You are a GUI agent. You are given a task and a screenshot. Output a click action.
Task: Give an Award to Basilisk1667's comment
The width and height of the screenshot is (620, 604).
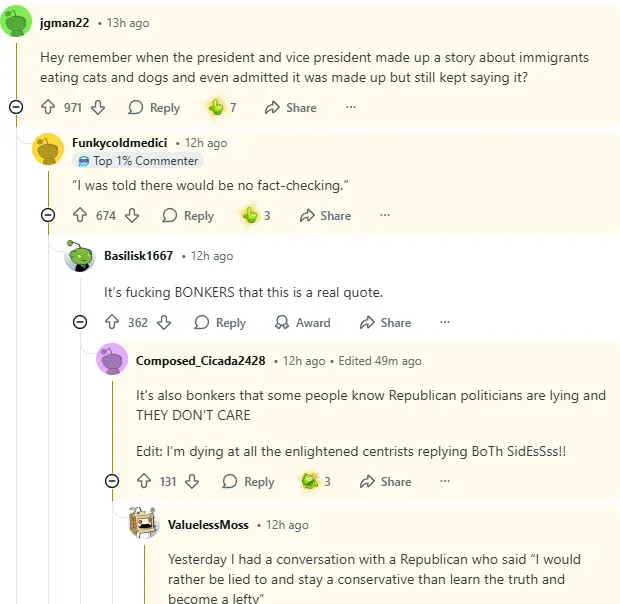point(302,323)
